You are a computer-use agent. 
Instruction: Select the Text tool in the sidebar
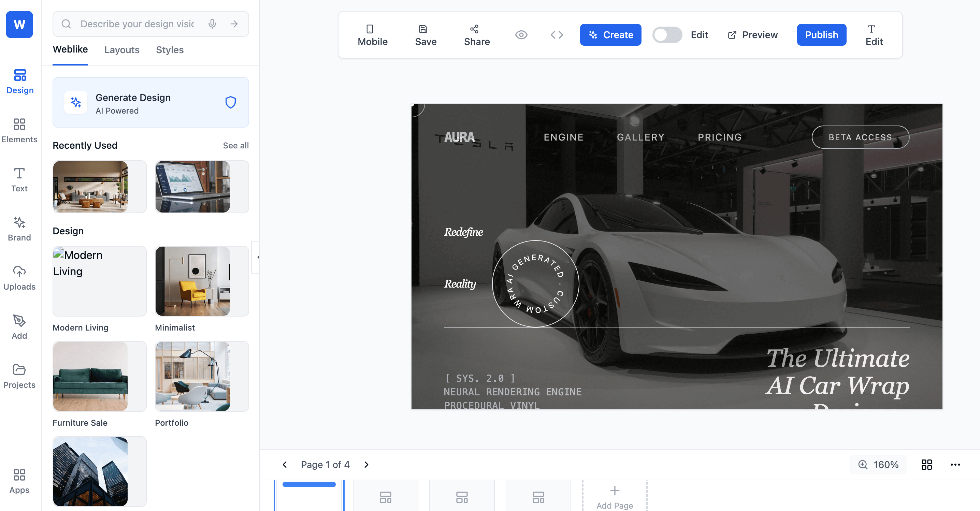click(19, 179)
